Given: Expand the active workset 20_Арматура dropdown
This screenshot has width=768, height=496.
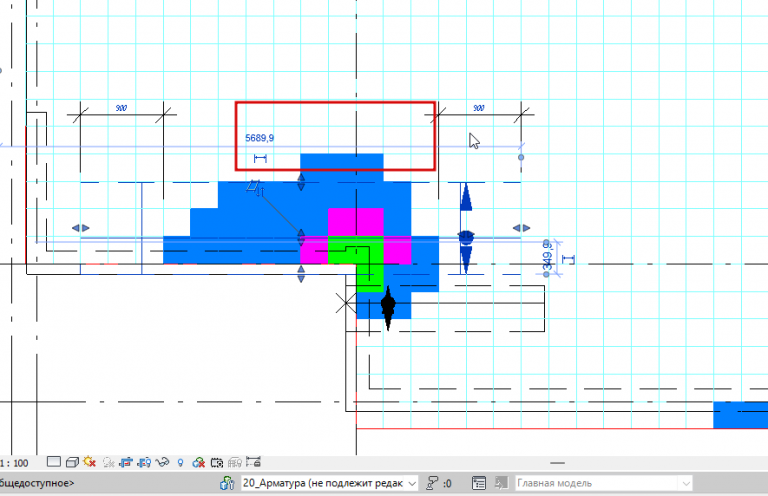Looking at the screenshot, I should coord(330,483).
